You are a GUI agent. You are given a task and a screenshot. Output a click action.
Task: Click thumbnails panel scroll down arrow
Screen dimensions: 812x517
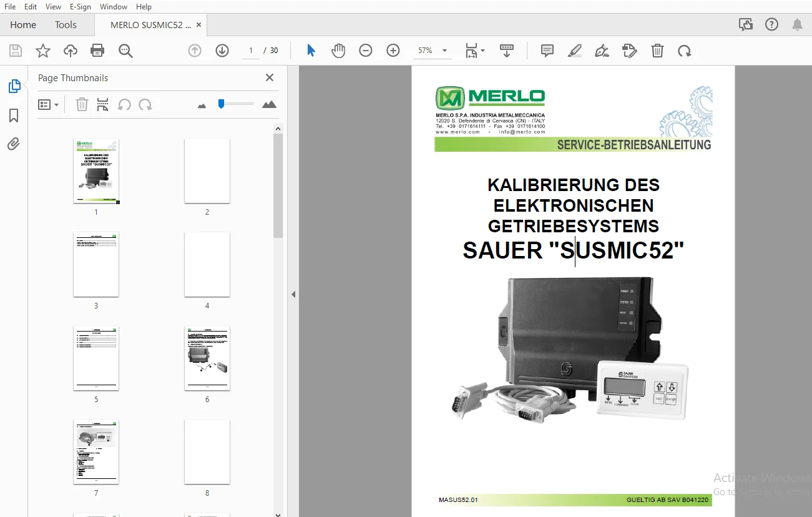pos(278,515)
